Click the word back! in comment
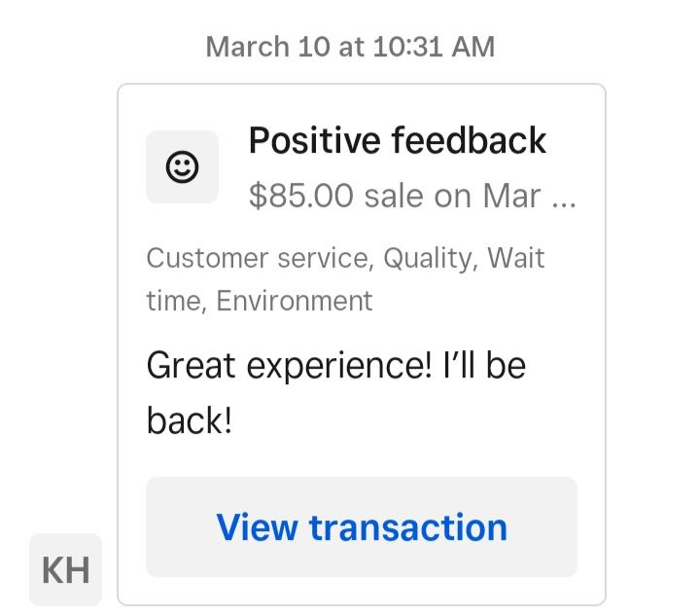The height and width of the screenshot is (612, 700). (190, 420)
